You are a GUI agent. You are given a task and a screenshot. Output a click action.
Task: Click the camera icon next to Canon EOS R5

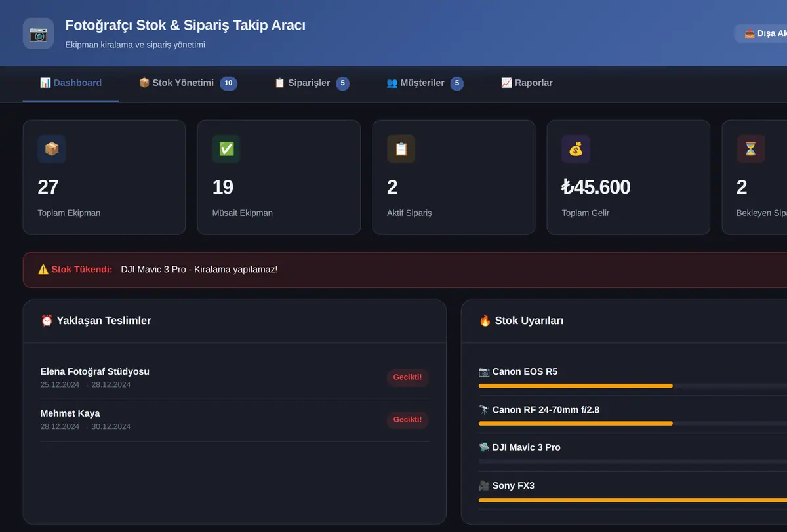(484, 371)
